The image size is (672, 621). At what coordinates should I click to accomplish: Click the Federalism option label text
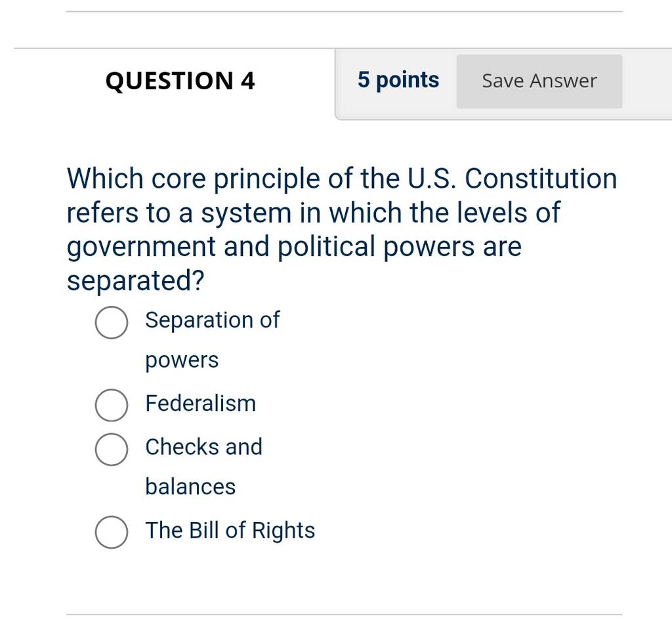click(201, 403)
